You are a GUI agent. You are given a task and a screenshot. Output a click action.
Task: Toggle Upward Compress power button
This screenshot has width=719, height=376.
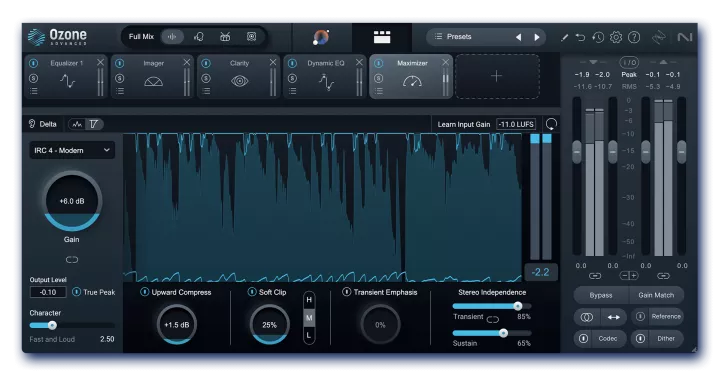coord(144,292)
